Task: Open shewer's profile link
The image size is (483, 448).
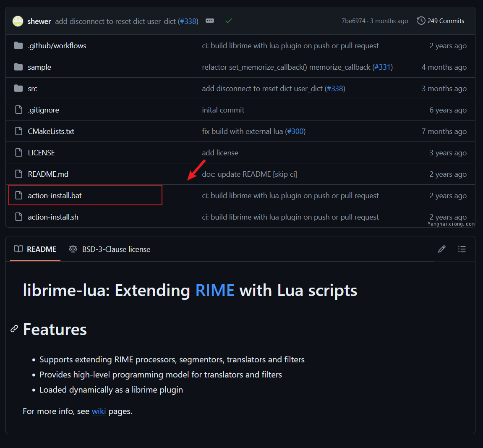Action: click(39, 21)
